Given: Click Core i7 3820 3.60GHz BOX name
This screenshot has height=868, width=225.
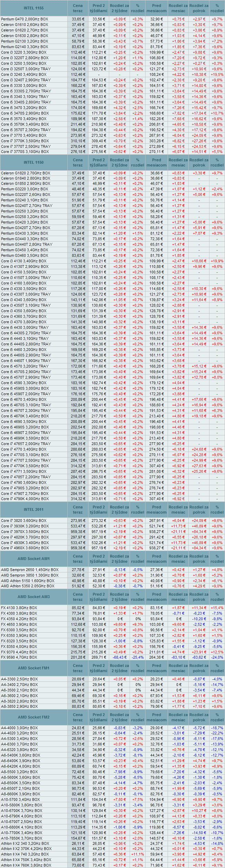Looking at the screenshot, I should 24,521.
